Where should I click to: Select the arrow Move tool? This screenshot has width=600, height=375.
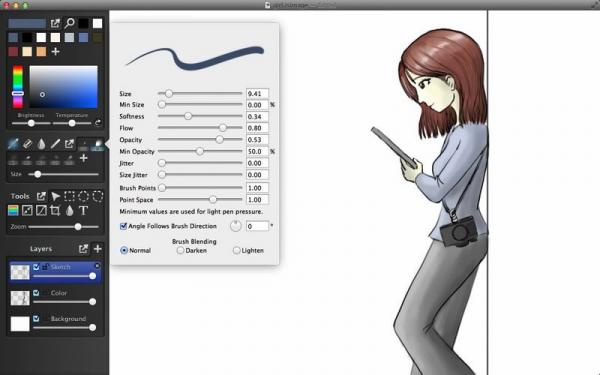pyautogui.click(x=55, y=196)
